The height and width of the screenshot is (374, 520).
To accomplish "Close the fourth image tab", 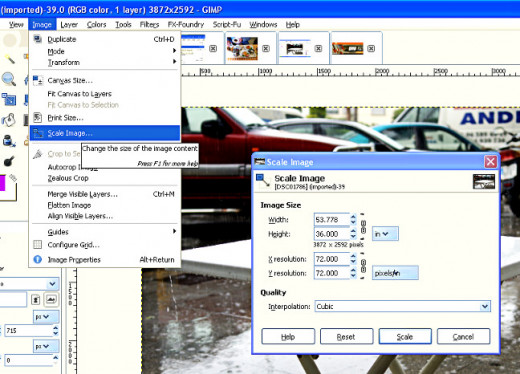I will [x=371, y=49].
